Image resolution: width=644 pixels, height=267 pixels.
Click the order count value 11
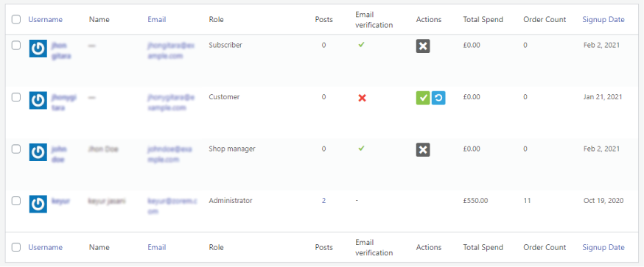click(527, 201)
